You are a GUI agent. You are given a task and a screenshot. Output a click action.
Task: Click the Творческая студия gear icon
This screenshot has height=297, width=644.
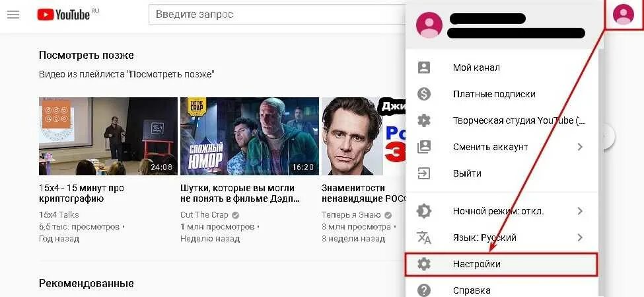click(x=423, y=120)
